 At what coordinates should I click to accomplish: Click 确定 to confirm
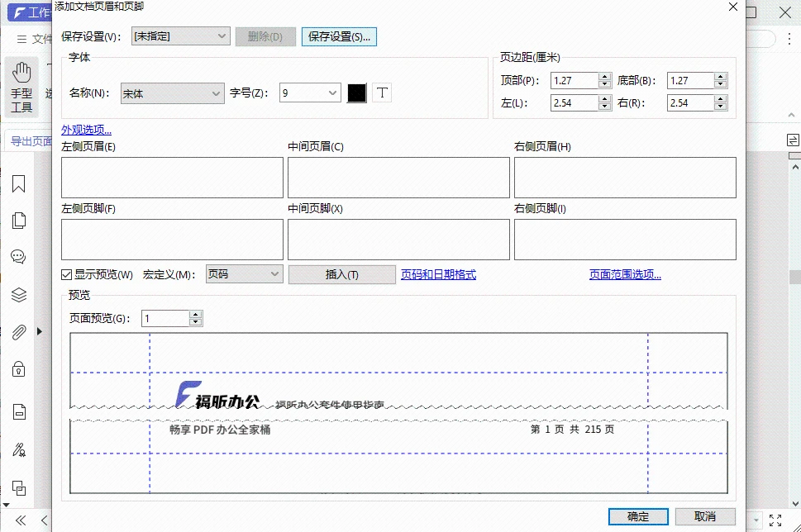coord(638,516)
